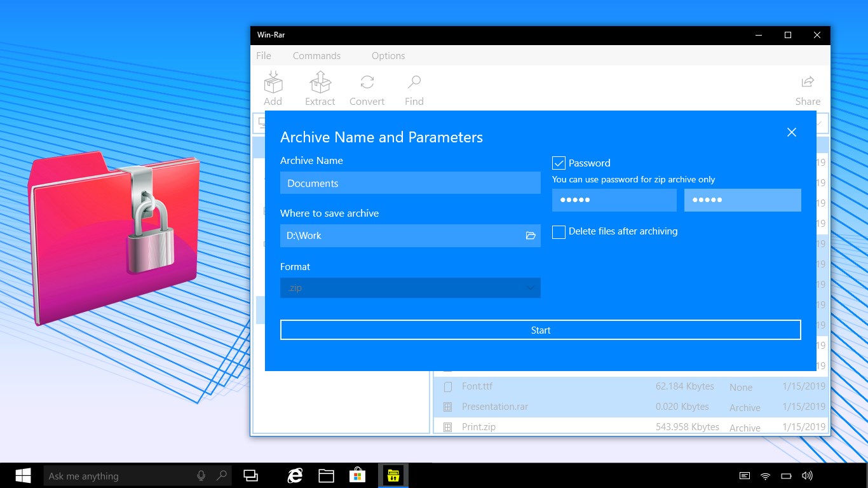Click the volume speaker tray icon

pos(807,476)
